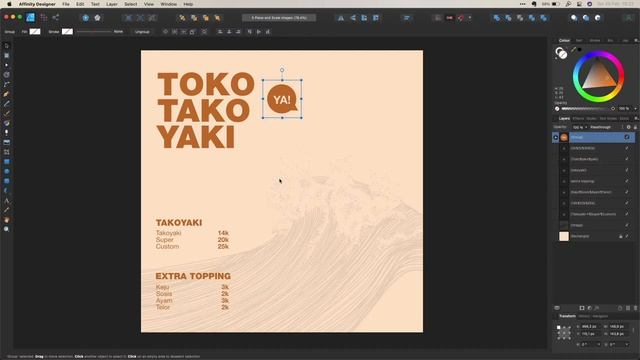Select the Node tool

(x=7, y=65)
